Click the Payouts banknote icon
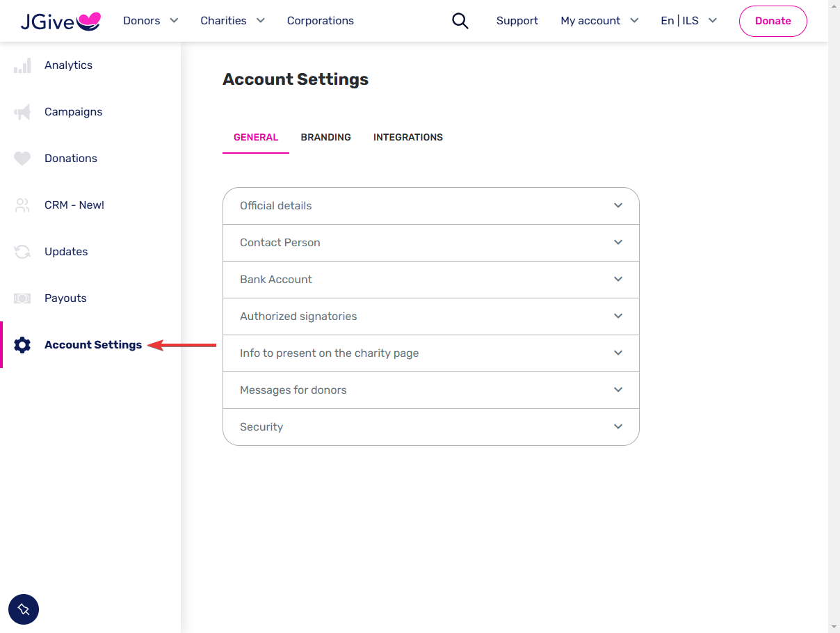The width and height of the screenshot is (840, 633). [22, 298]
